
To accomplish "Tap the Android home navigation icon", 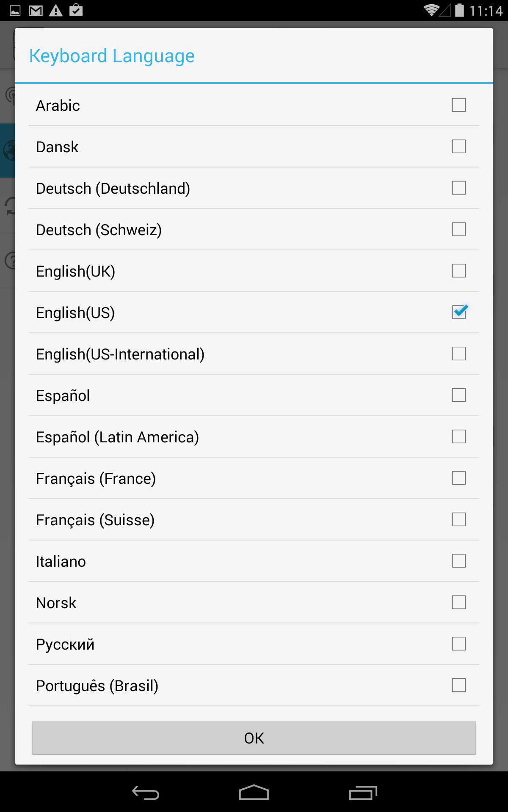I will (254, 793).
